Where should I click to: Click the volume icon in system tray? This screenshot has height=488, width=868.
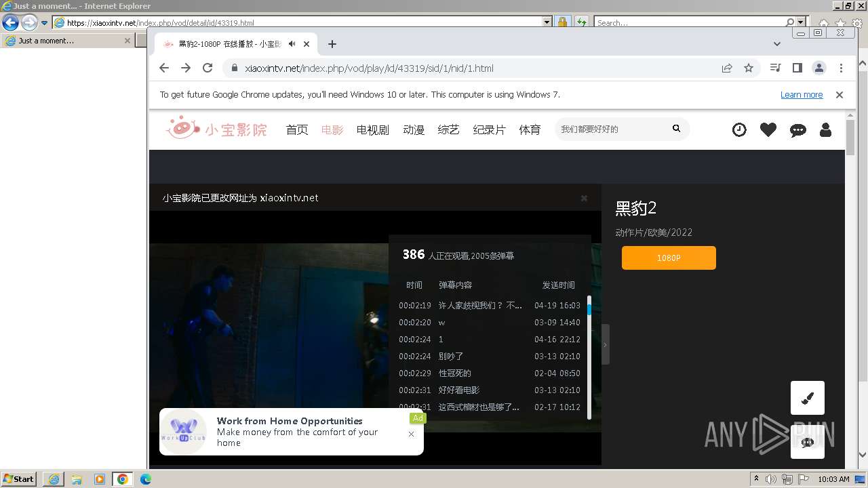click(771, 479)
